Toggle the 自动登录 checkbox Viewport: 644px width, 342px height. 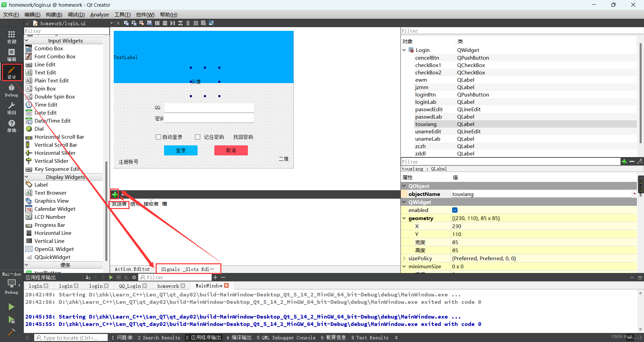(x=158, y=137)
